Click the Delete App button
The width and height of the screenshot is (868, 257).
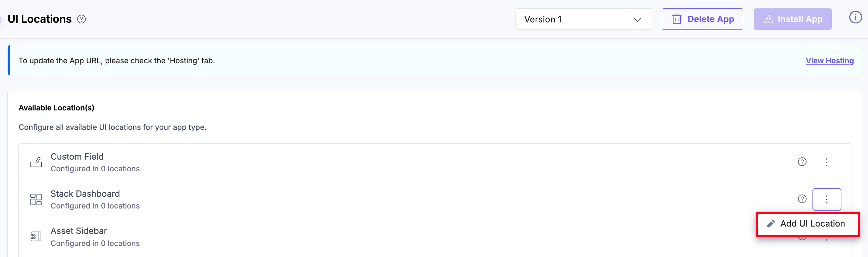(x=702, y=19)
